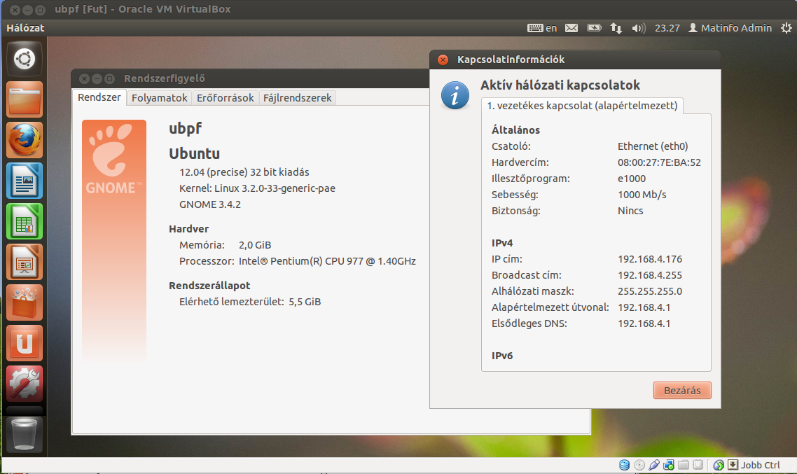Click VirtualBox shared folders status icon
Viewport: 797px width, 474px height.
[x=684, y=464]
